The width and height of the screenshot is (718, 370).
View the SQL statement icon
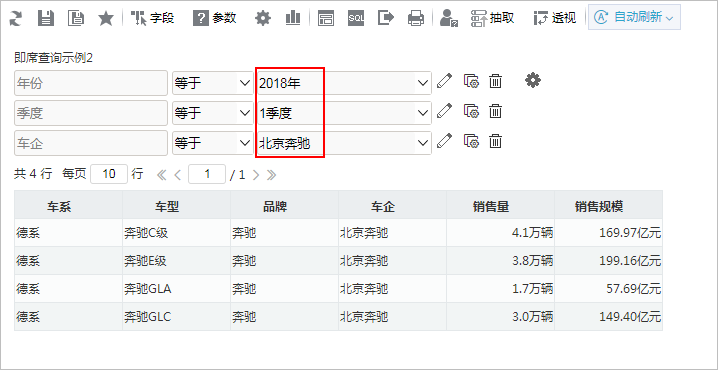356,18
